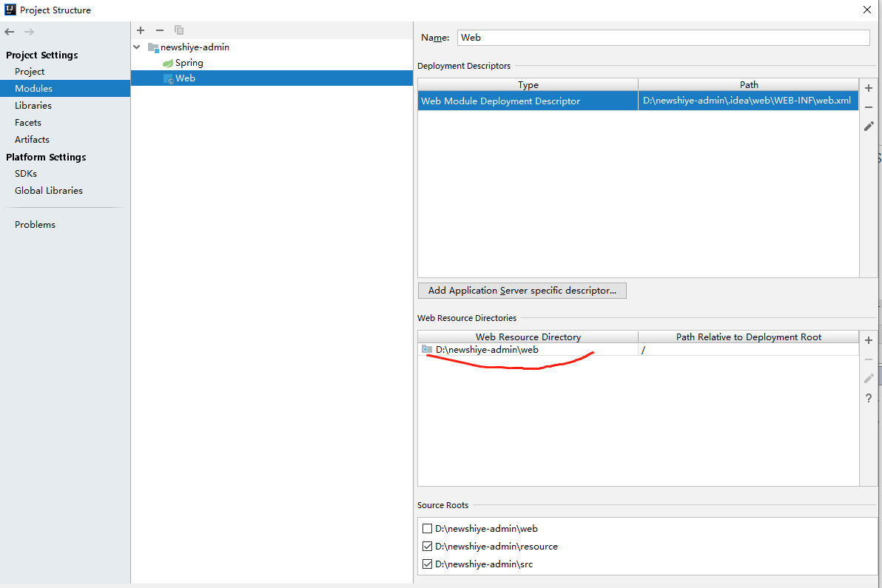
Task: Click Add Application Server specific descriptor button
Action: pyautogui.click(x=522, y=291)
